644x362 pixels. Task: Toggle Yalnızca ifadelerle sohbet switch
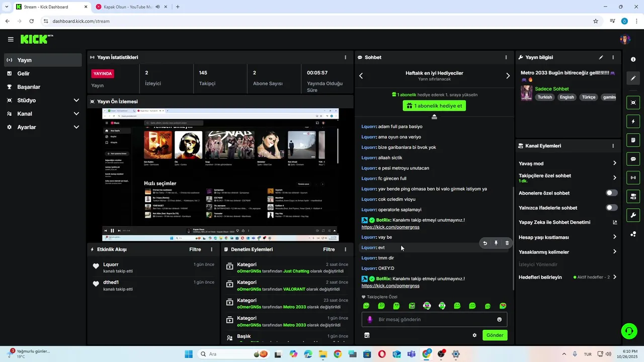coord(611,208)
